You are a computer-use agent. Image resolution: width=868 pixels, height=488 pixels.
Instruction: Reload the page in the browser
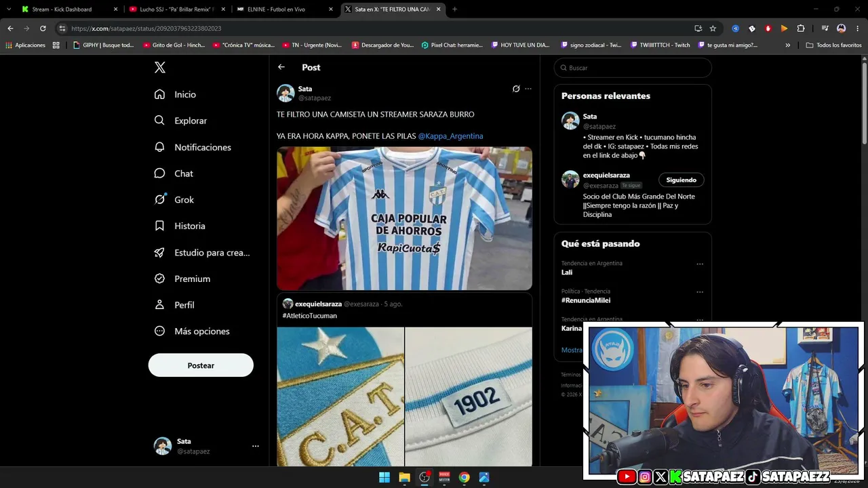click(43, 28)
